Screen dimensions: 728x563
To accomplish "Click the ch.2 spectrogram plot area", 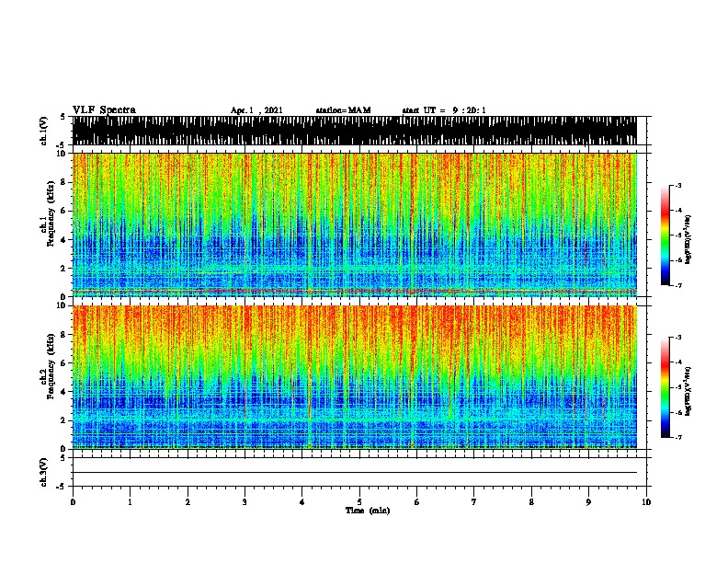I will (355, 377).
